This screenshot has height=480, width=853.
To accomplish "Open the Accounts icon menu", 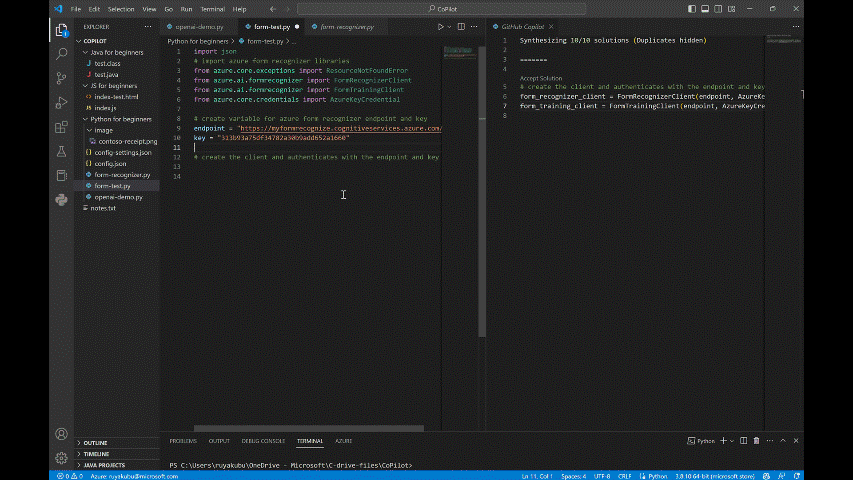I will click(61, 434).
